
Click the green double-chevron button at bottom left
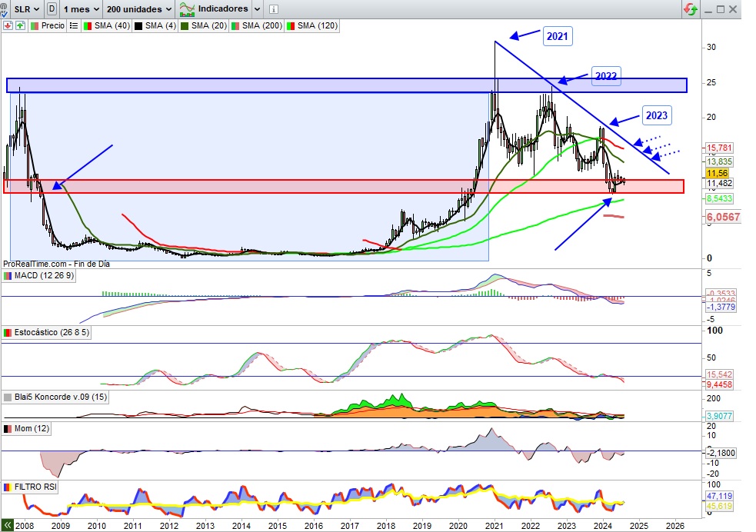pos(7,525)
